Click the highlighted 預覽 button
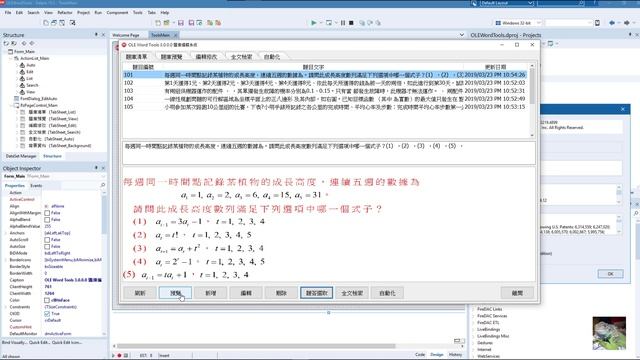Screen dimensions: 640x360 pos(176,293)
